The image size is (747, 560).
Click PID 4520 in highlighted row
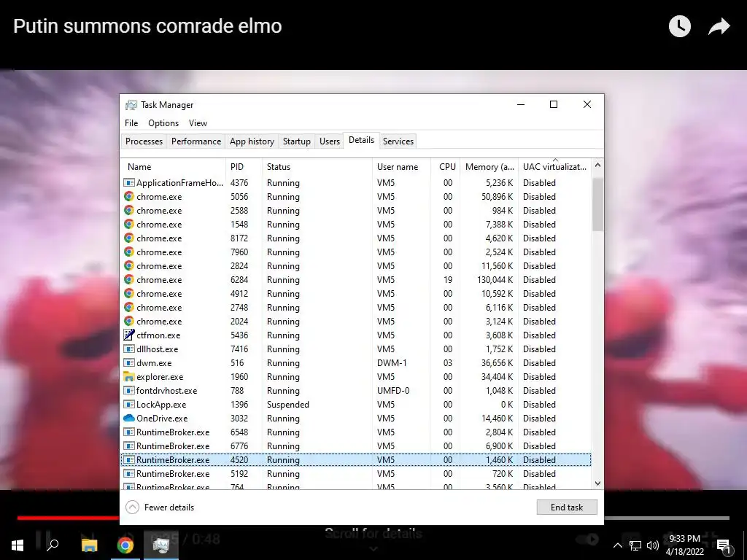pyautogui.click(x=239, y=459)
